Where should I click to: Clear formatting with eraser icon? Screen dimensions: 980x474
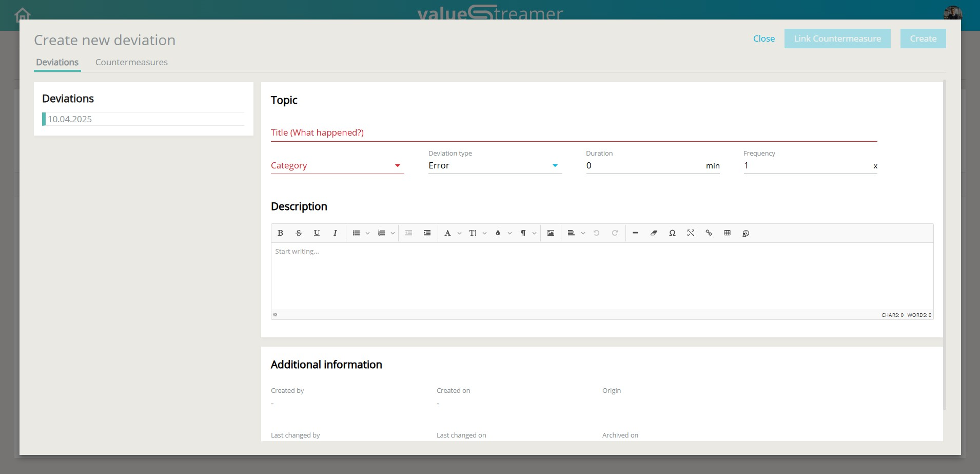[654, 233]
